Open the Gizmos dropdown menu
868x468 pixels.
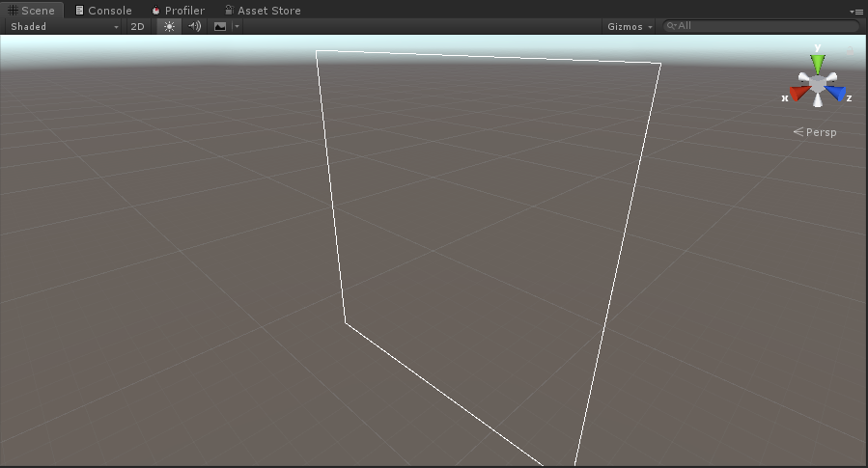coord(630,27)
